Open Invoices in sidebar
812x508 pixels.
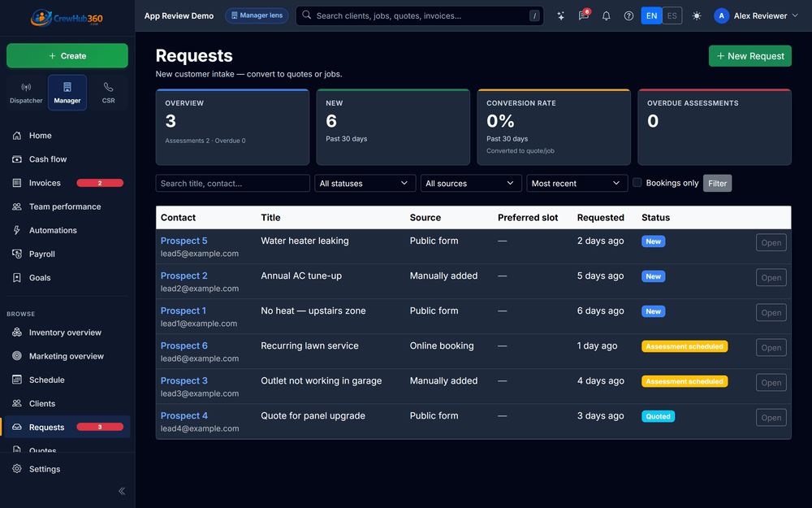point(67,183)
